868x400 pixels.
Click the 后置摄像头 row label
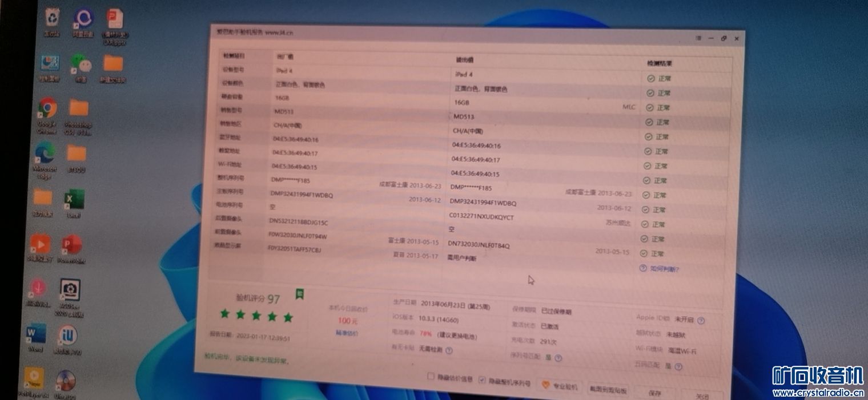[227, 219]
